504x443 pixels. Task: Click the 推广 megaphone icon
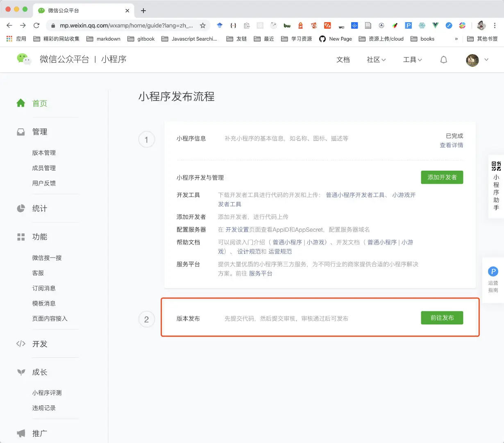pyautogui.click(x=21, y=434)
